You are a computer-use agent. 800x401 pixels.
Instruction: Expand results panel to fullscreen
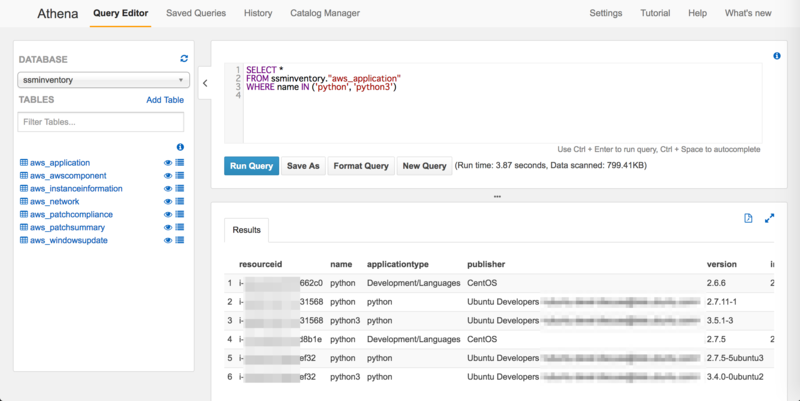point(770,218)
